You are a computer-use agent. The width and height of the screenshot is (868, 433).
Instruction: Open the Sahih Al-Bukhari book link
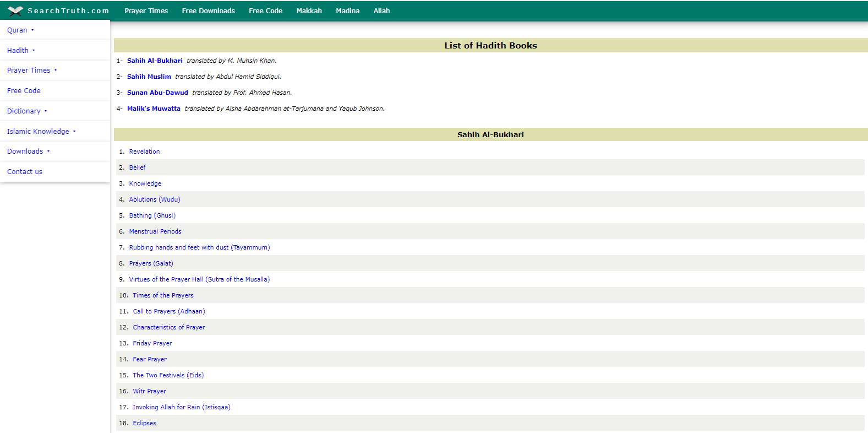(155, 61)
